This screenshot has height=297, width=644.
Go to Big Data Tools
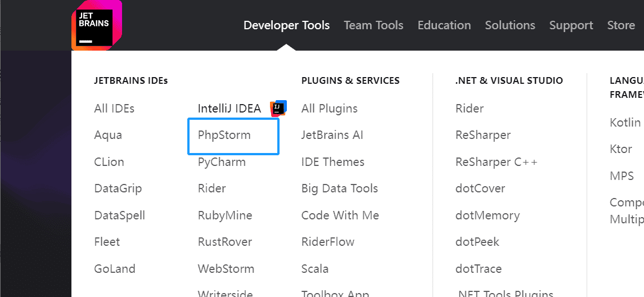[340, 188]
